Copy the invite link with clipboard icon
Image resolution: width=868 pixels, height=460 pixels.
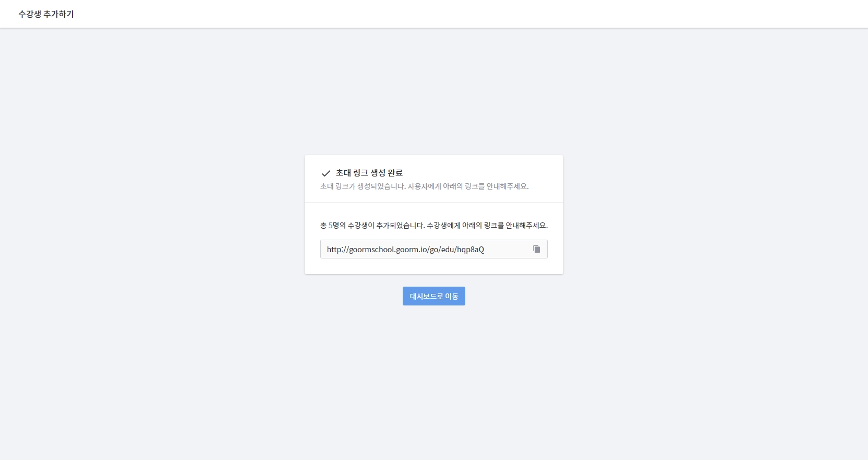(536, 249)
